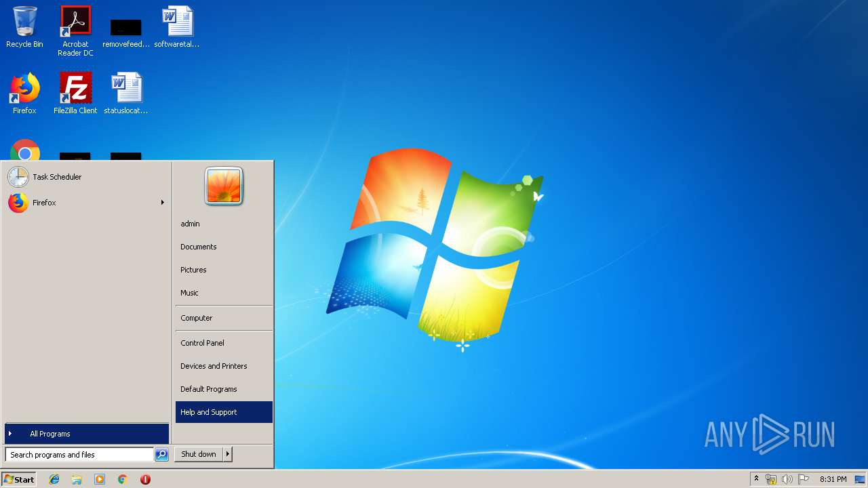
Task: Open Devices and Printers
Action: click(224, 366)
